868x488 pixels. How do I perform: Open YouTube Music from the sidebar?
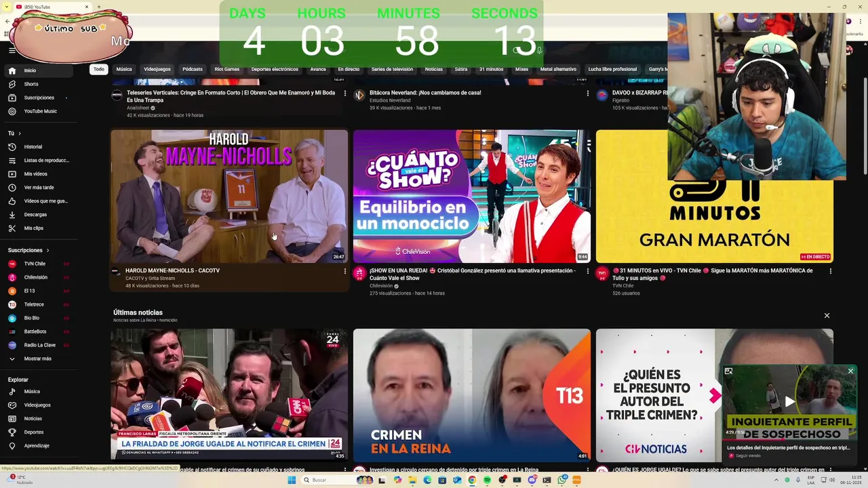[39, 111]
